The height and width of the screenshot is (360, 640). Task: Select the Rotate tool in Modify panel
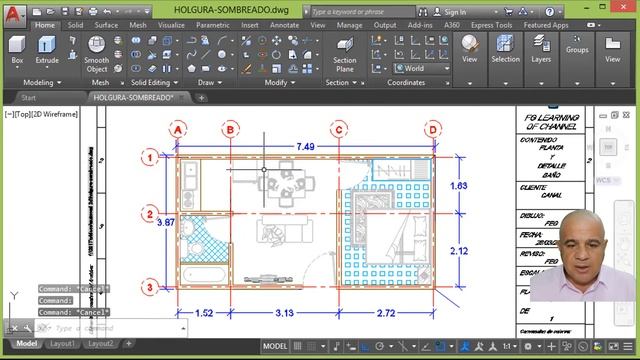pyautogui.click(x=276, y=54)
